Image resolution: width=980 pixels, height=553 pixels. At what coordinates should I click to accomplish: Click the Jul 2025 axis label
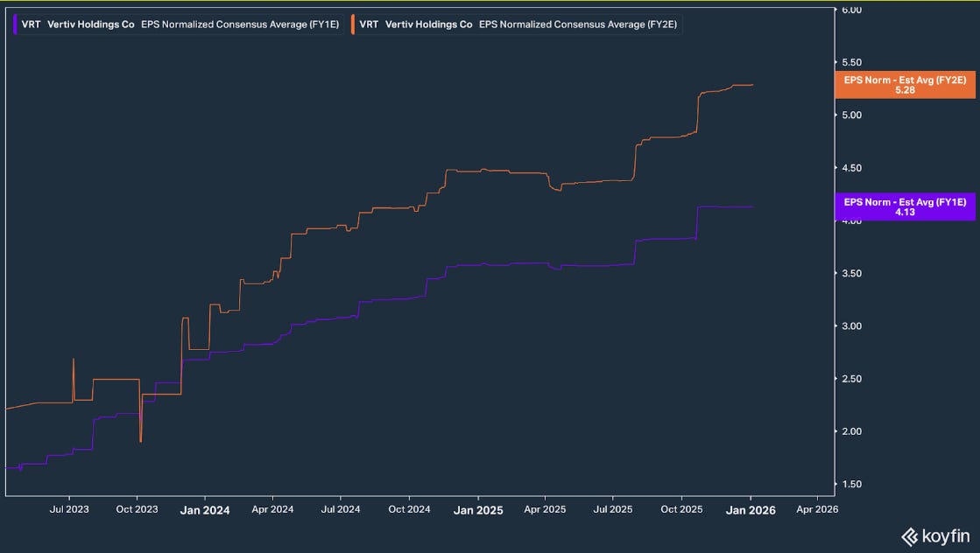coord(612,509)
